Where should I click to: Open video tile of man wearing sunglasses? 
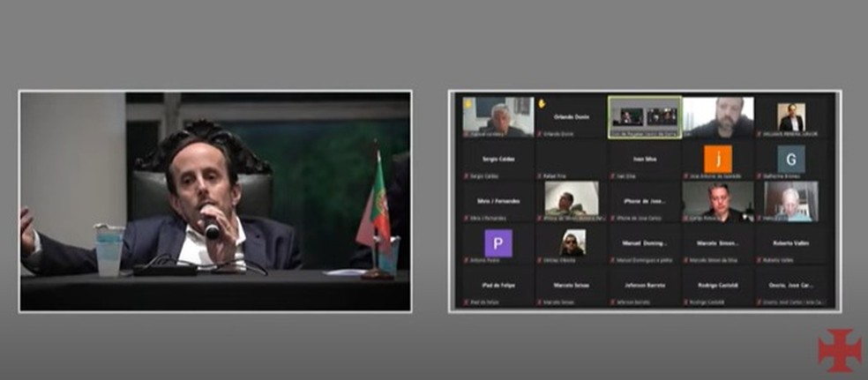[571, 243]
